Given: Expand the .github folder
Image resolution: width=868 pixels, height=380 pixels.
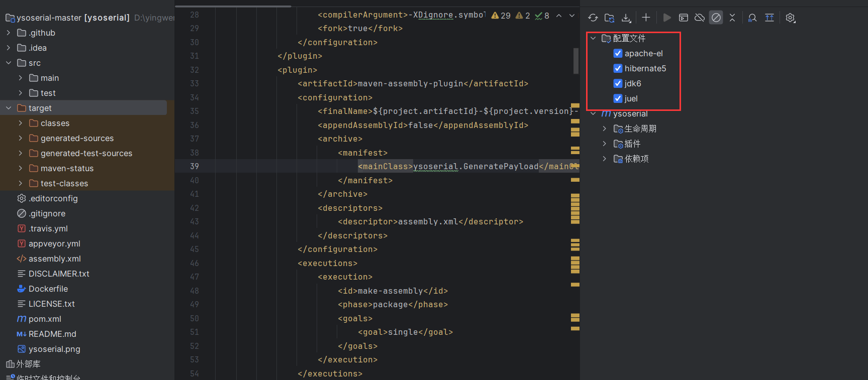Looking at the screenshot, I should (x=9, y=33).
